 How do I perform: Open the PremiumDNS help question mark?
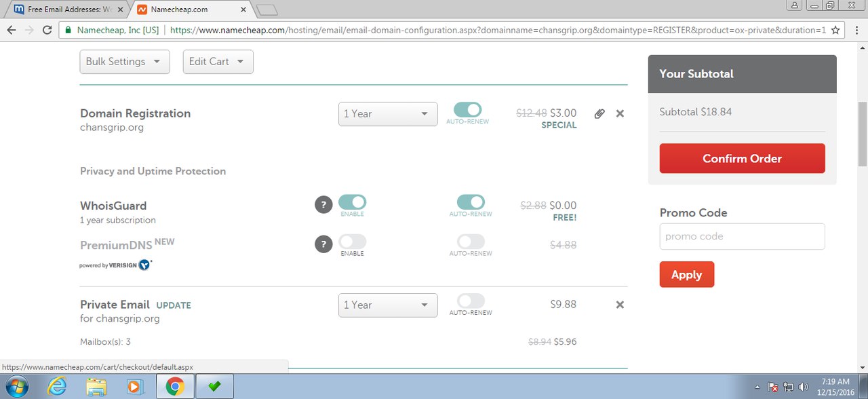click(x=323, y=244)
